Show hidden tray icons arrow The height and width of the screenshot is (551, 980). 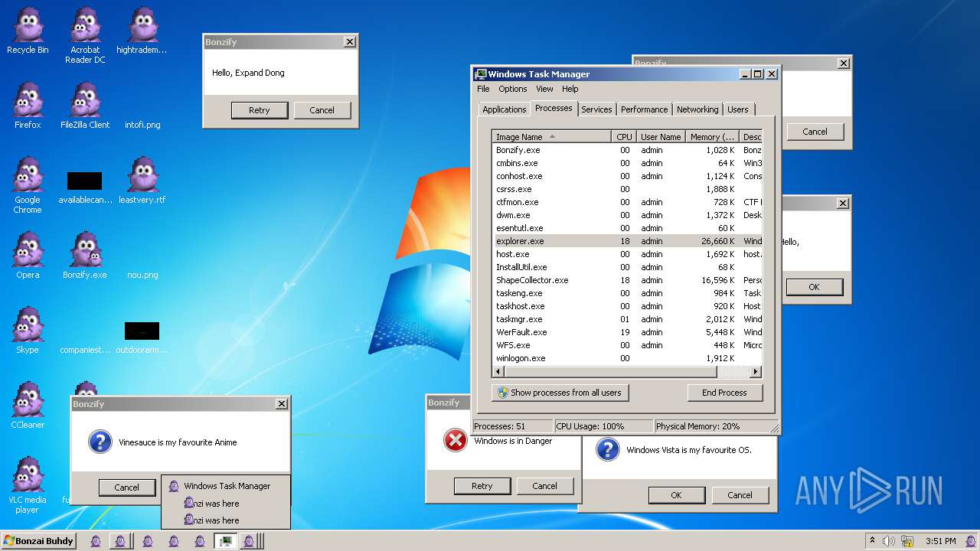pyautogui.click(x=872, y=541)
